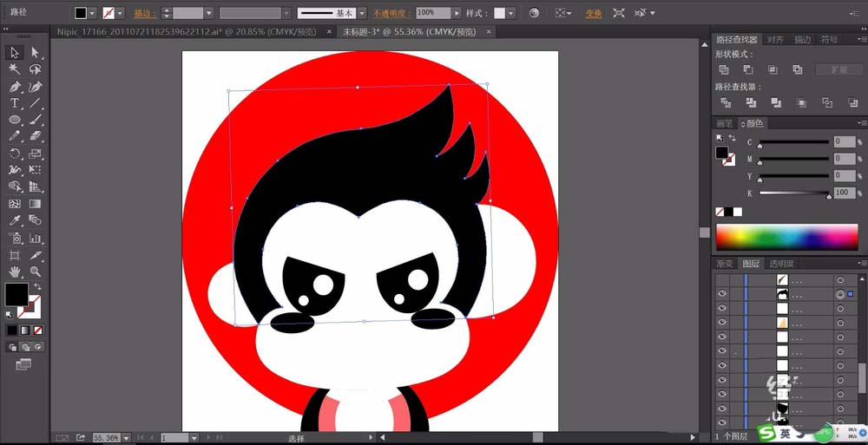The image size is (868, 445).
Task: Click the 不透明度 link
Action: click(x=391, y=13)
